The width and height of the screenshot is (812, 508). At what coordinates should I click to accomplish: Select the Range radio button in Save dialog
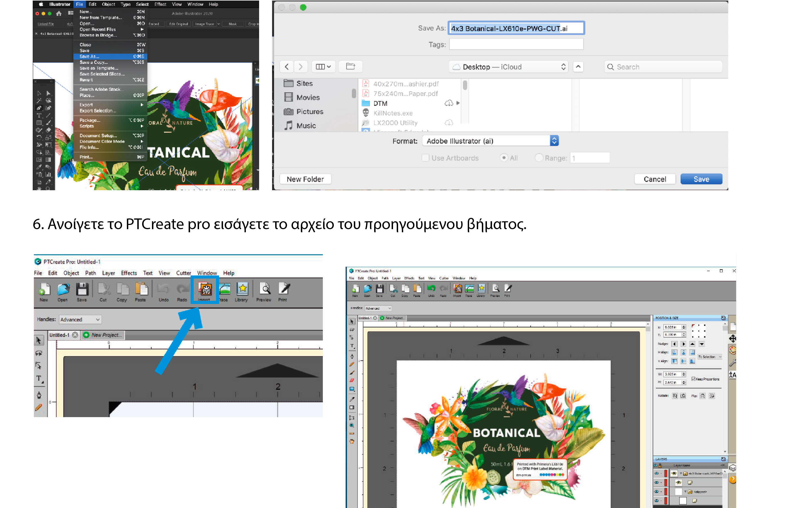[x=539, y=157]
